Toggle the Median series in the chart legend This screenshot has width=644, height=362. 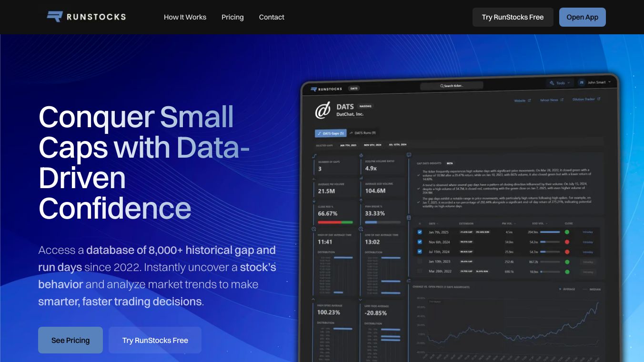pos(591,289)
